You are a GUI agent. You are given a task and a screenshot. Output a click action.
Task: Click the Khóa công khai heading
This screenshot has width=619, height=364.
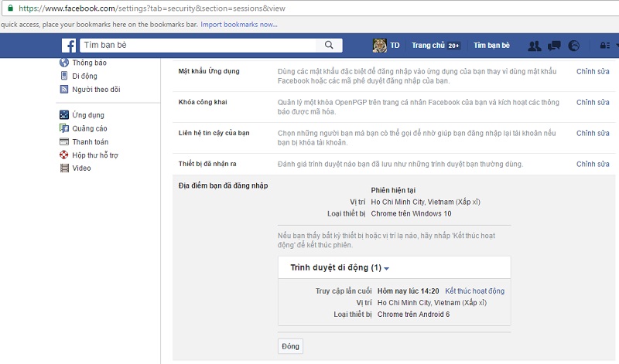pyautogui.click(x=203, y=102)
